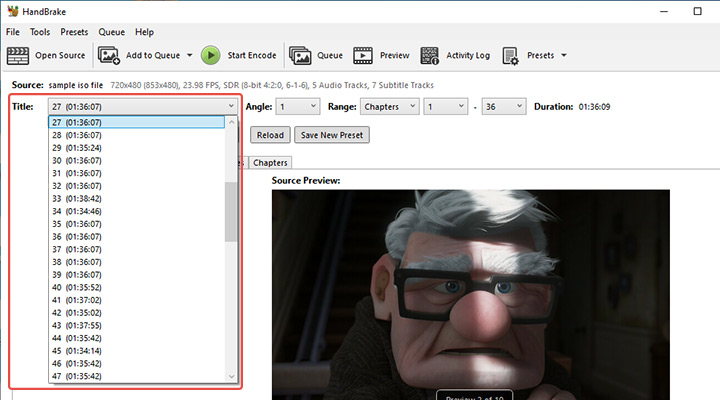The width and height of the screenshot is (720, 400).
Task: Click the title list scroll-down arrow
Action: tap(231, 376)
